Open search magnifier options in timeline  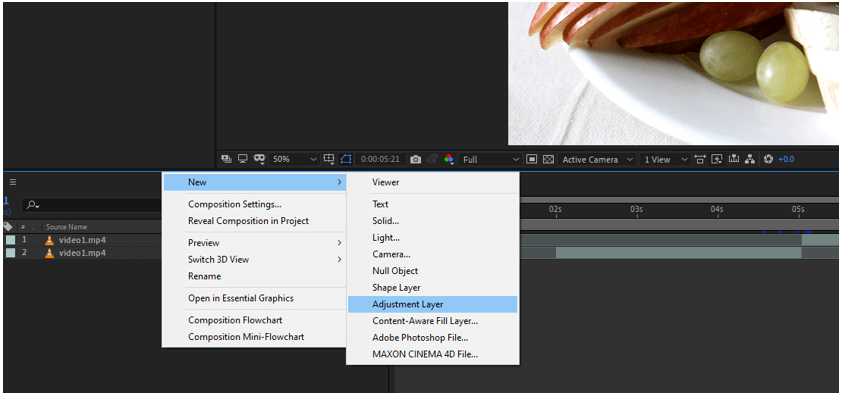point(33,204)
